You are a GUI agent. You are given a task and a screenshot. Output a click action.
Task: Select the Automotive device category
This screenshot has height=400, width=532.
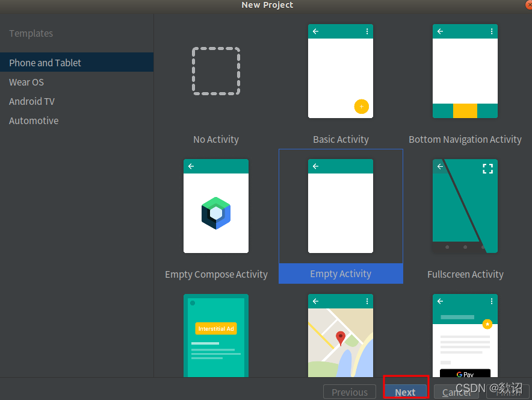pyautogui.click(x=34, y=120)
